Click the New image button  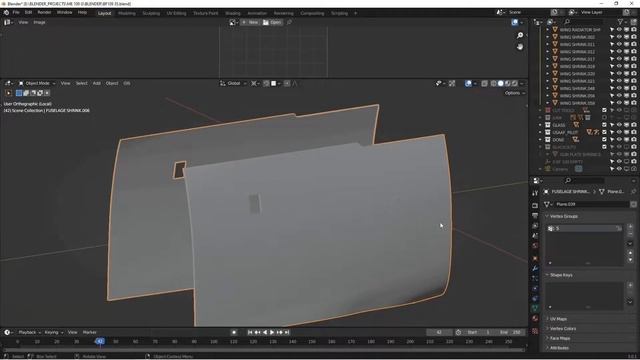click(250, 22)
